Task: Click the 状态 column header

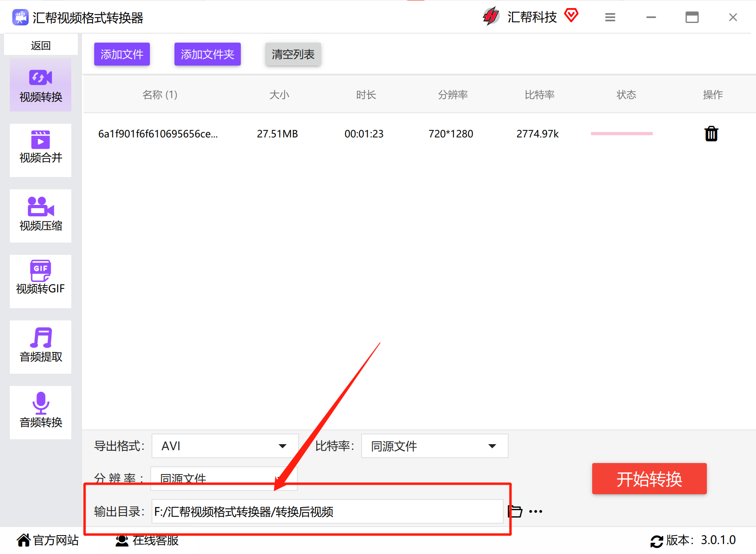Action: [x=627, y=95]
